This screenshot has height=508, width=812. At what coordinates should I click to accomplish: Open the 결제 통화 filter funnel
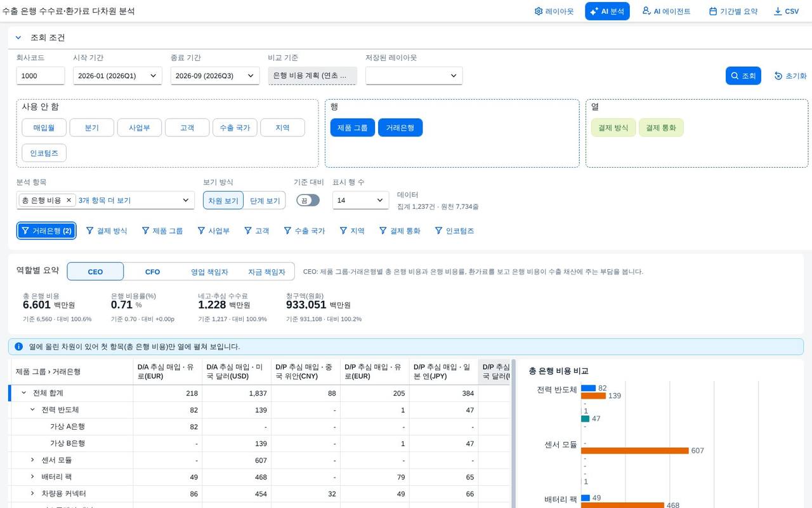click(400, 231)
